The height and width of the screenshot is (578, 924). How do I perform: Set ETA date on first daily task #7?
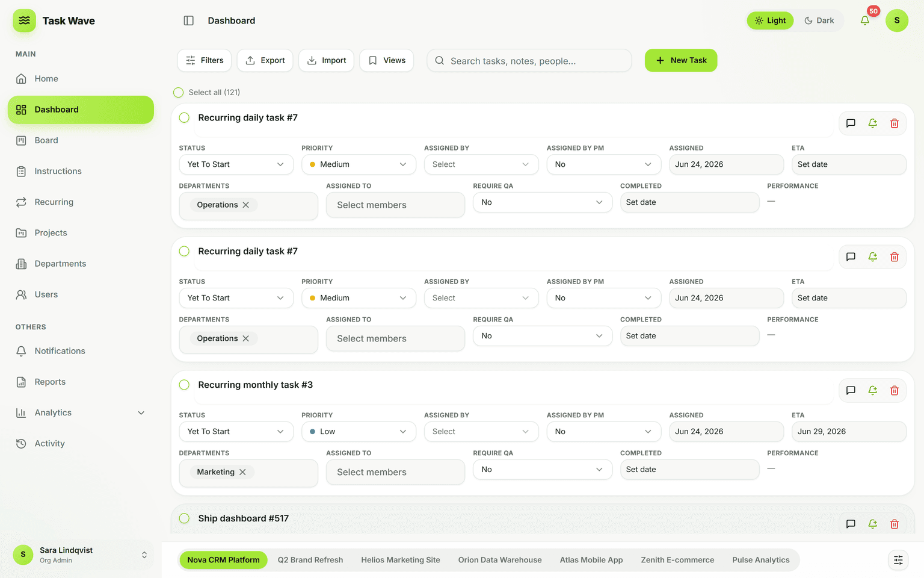849,164
